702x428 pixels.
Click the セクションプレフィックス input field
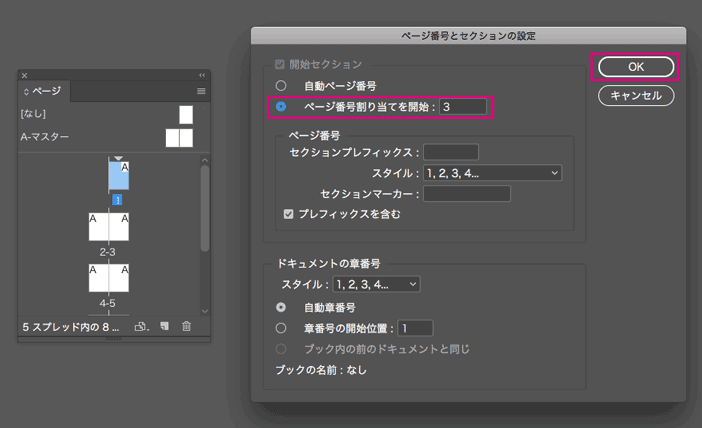coord(450,152)
